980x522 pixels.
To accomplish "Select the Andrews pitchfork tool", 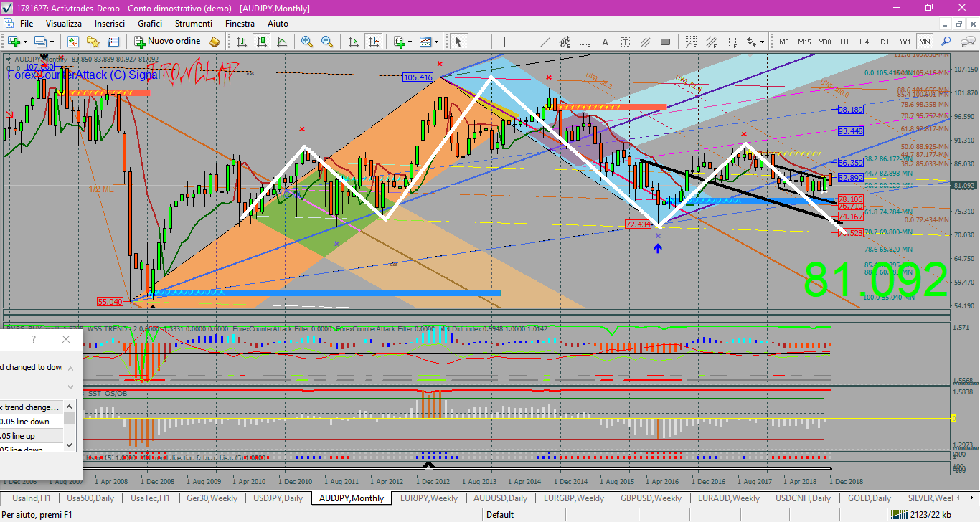I will click(646, 42).
